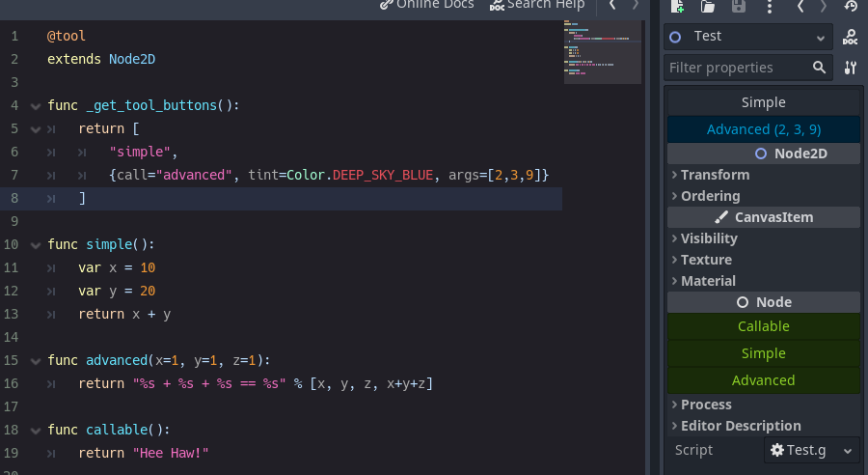Click the @tool annotation on line 1

click(67, 36)
